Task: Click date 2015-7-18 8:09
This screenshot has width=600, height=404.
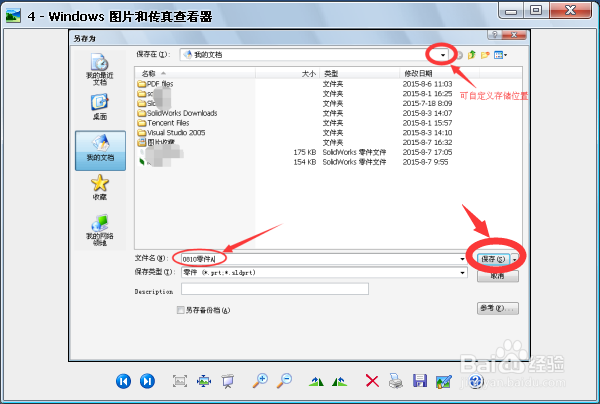Action: pyautogui.click(x=427, y=103)
